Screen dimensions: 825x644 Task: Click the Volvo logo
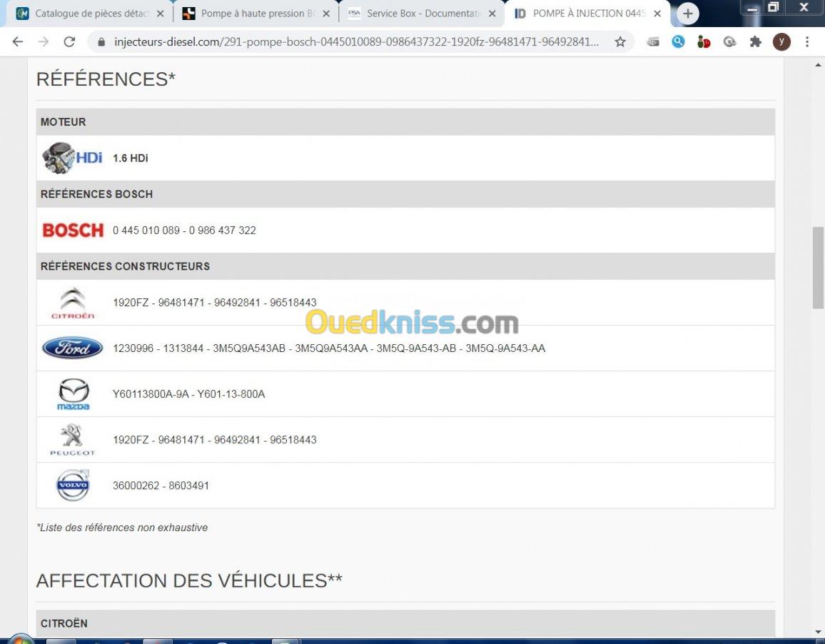[x=73, y=485]
